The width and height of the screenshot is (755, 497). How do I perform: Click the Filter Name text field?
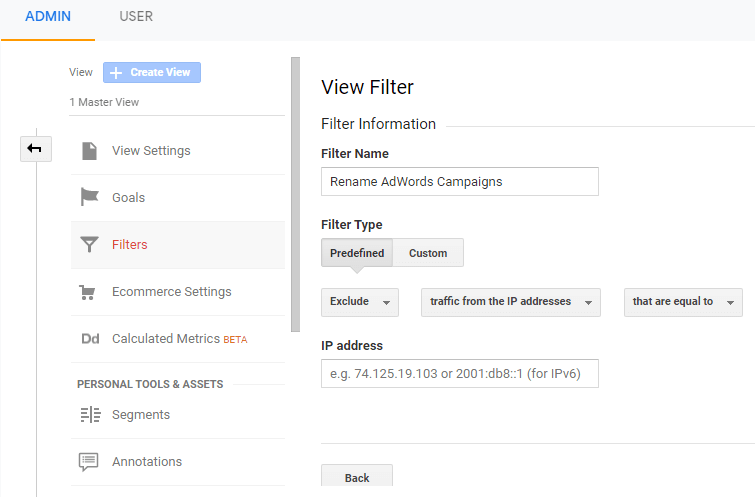coord(459,182)
